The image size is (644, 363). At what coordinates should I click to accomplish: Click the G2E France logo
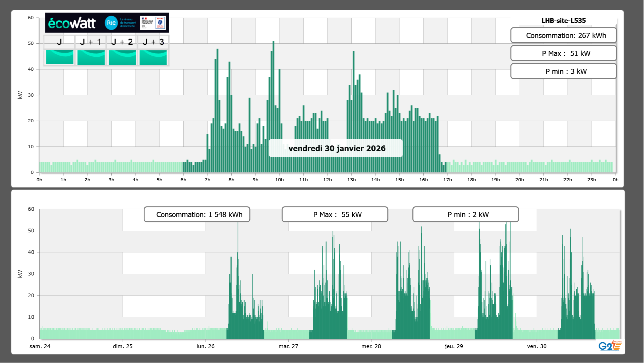click(x=610, y=346)
